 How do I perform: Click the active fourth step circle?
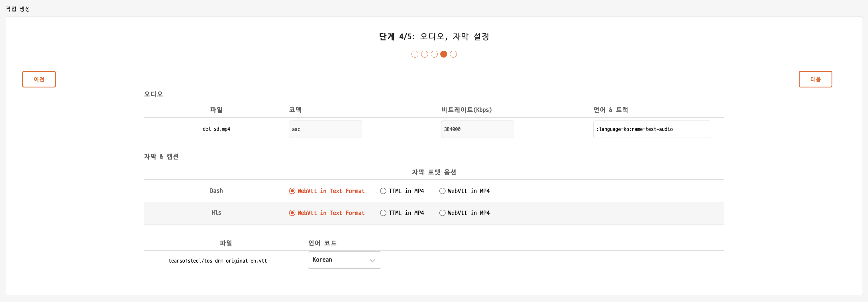tap(443, 54)
